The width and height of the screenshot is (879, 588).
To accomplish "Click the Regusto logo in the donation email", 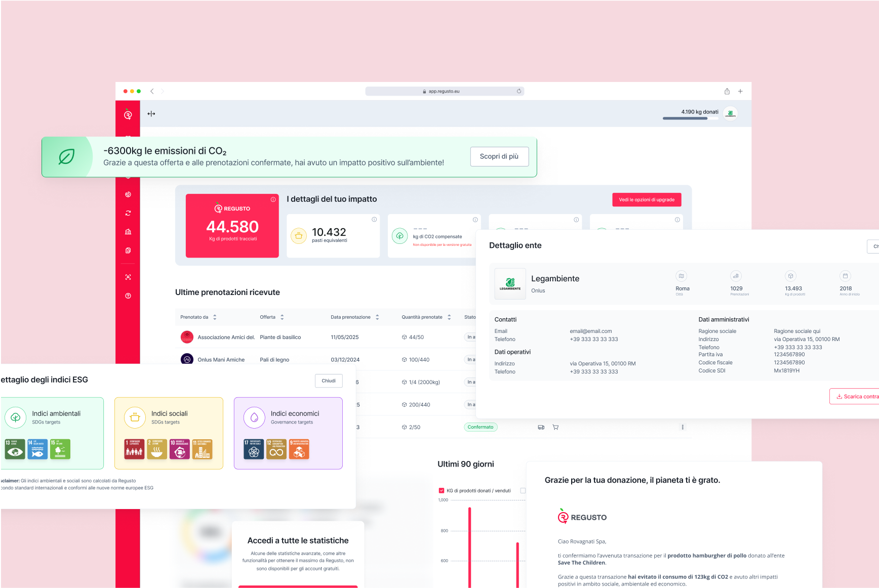I will coord(582,516).
